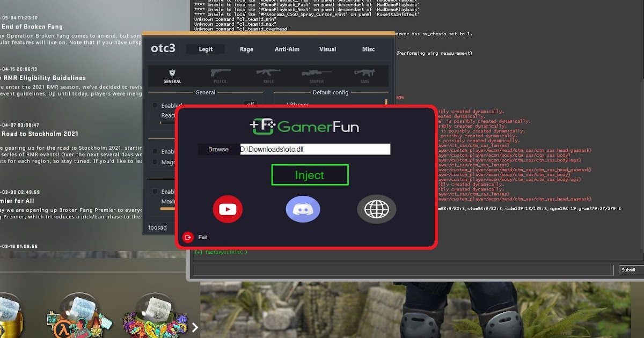Click the globe website icon
The image size is (644, 338).
pos(377,209)
